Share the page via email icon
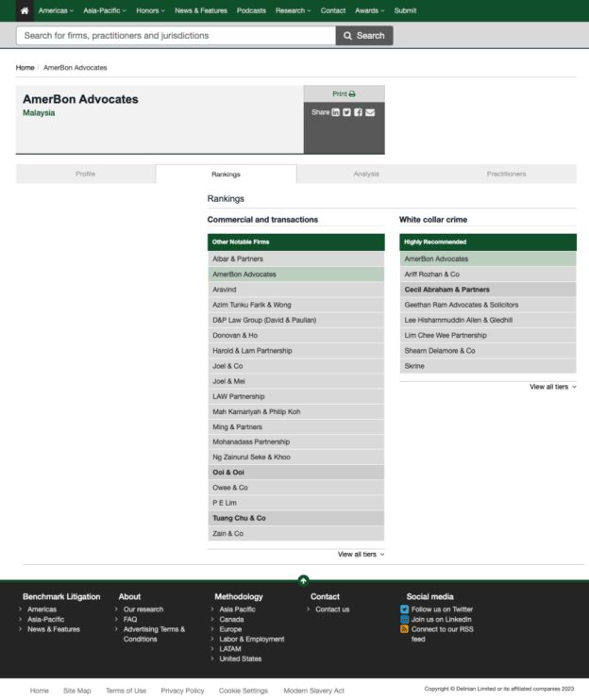 (x=370, y=112)
